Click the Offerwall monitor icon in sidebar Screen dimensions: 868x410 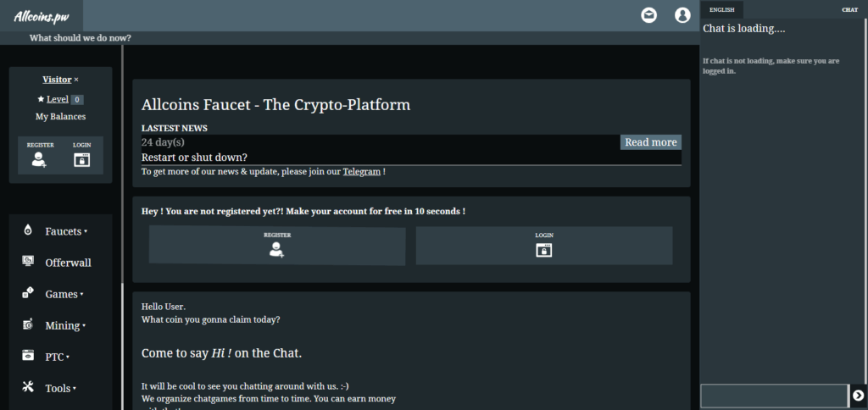[28, 261]
